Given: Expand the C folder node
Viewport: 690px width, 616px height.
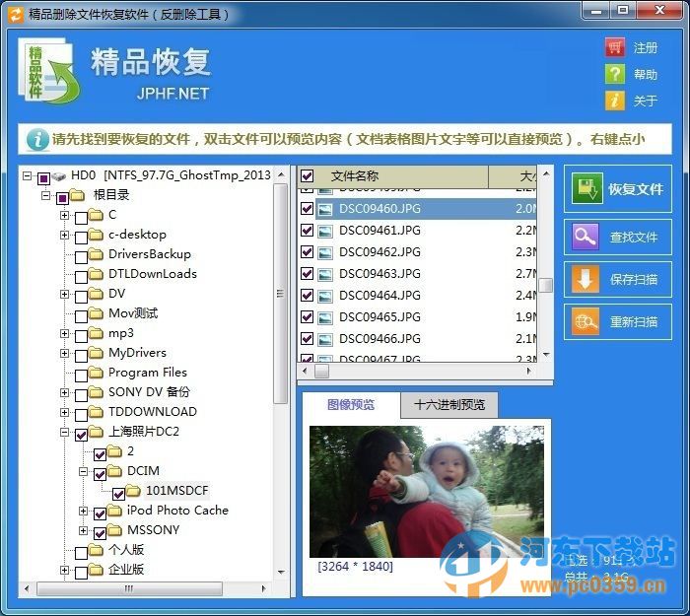Looking at the screenshot, I should 65,215.
